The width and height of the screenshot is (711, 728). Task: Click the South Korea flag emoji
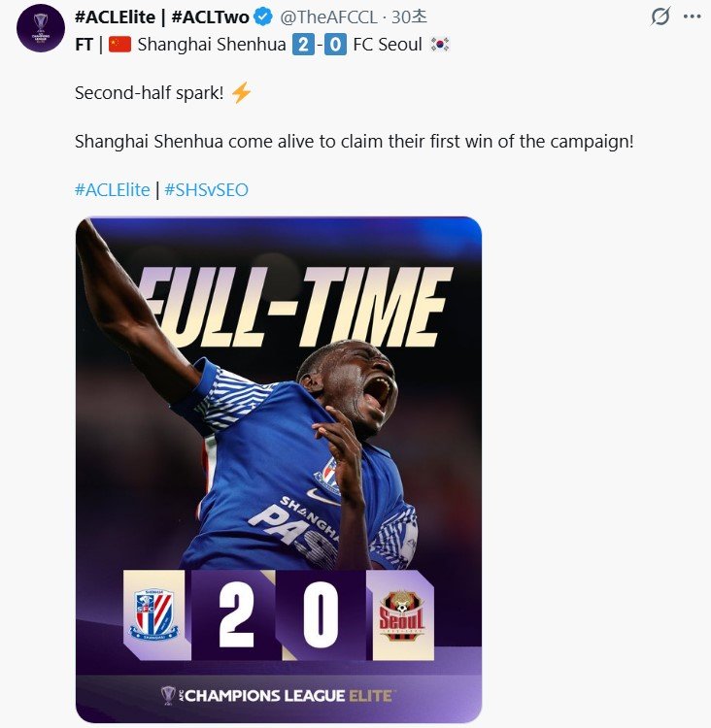(x=438, y=44)
